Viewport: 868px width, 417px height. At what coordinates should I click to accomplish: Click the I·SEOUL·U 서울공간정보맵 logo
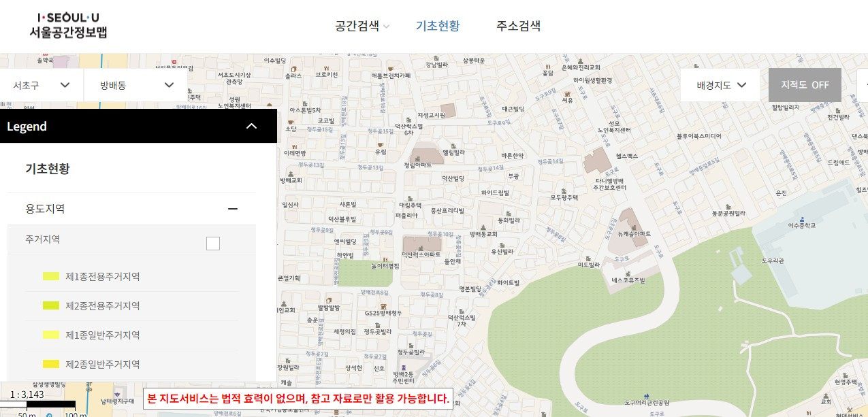click(x=67, y=26)
